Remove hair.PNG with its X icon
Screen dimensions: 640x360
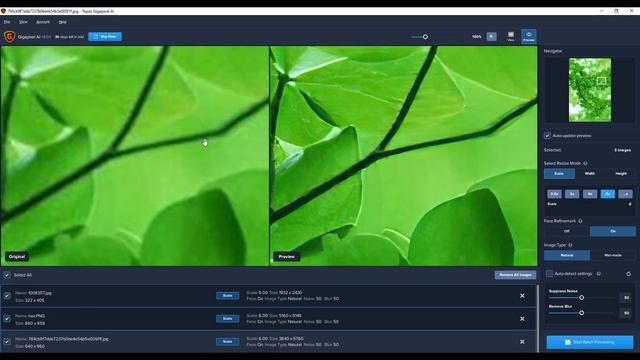point(522,319)
